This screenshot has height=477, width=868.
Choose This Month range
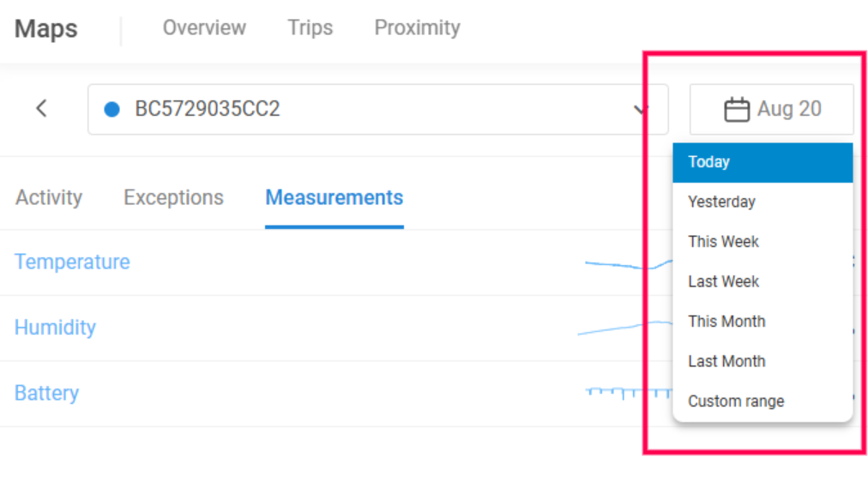coord(763,322)
